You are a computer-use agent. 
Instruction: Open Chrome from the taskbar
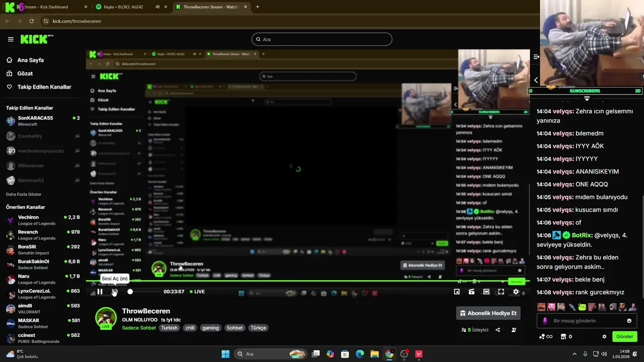pyautogui.click(x=389, y=354)
